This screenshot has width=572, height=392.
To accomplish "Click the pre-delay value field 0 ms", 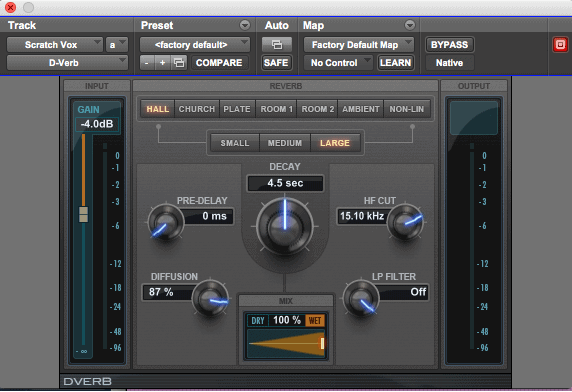I will coord(209,216).
